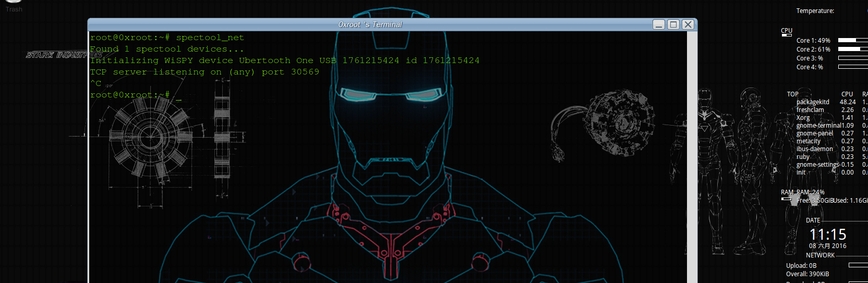Click the 'CPU' widget header label
Image resolution: width=868 pixels, height=283 pixels.
787,31
